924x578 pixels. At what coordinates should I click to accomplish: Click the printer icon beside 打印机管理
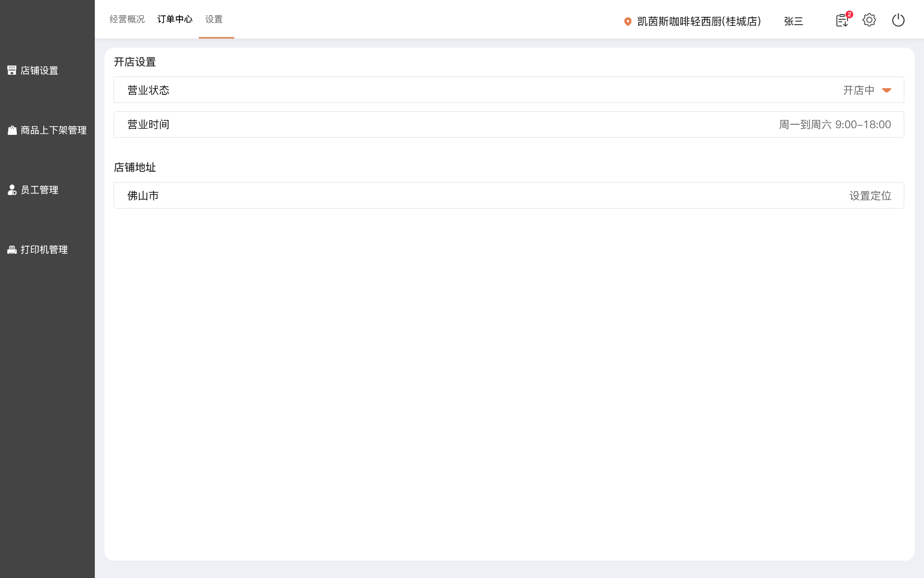(x=12, y=250)
